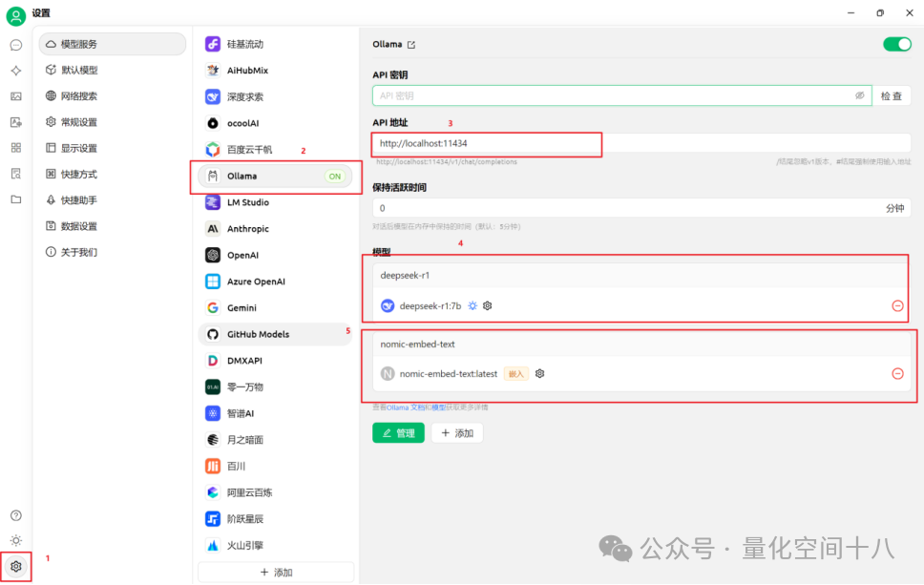Show API key with eye icon
Image resolution: width=924 pixels, height=585 pixels.
pyautogui.click(x=860, y=95)
